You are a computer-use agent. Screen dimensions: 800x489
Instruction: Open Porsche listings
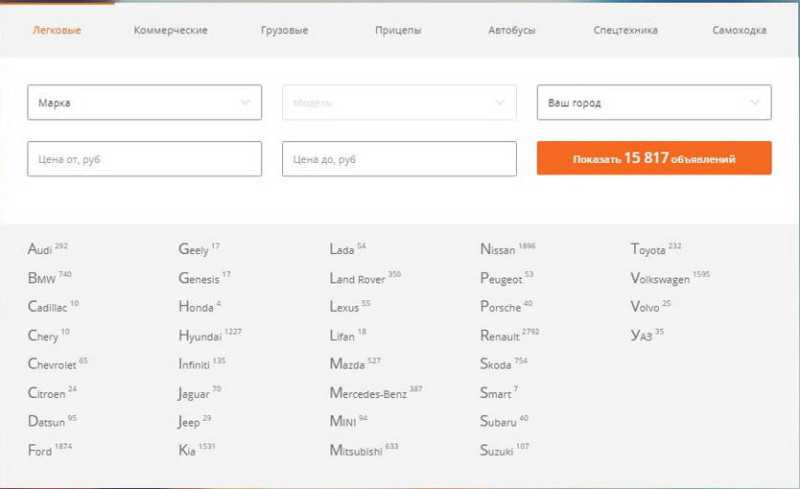coord(501,307)
